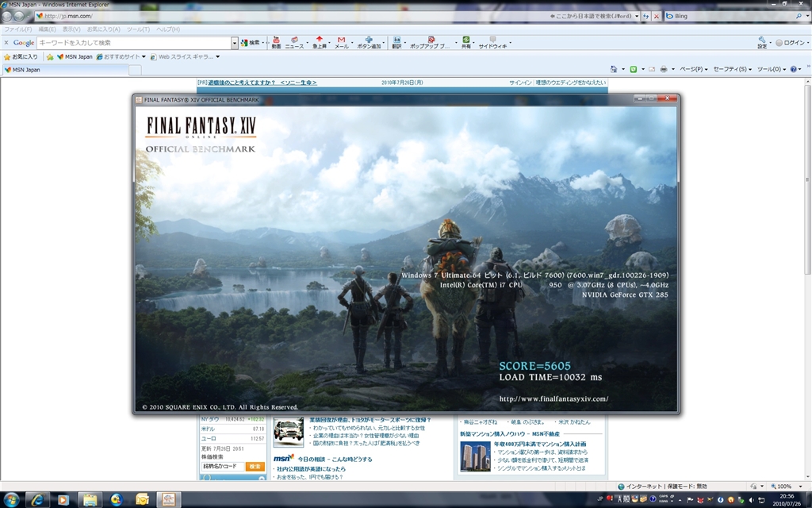Click the printer icon in the command bar

pos(664,69)
